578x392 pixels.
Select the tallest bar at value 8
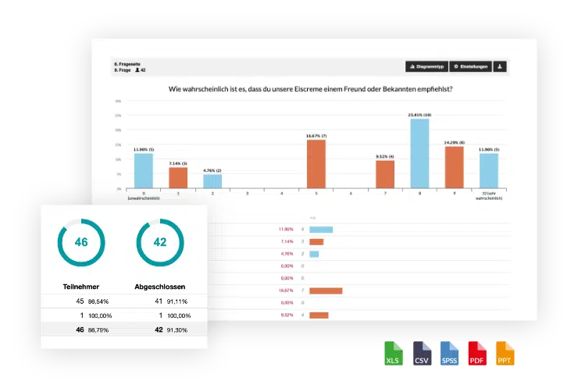tap(419, 154)
